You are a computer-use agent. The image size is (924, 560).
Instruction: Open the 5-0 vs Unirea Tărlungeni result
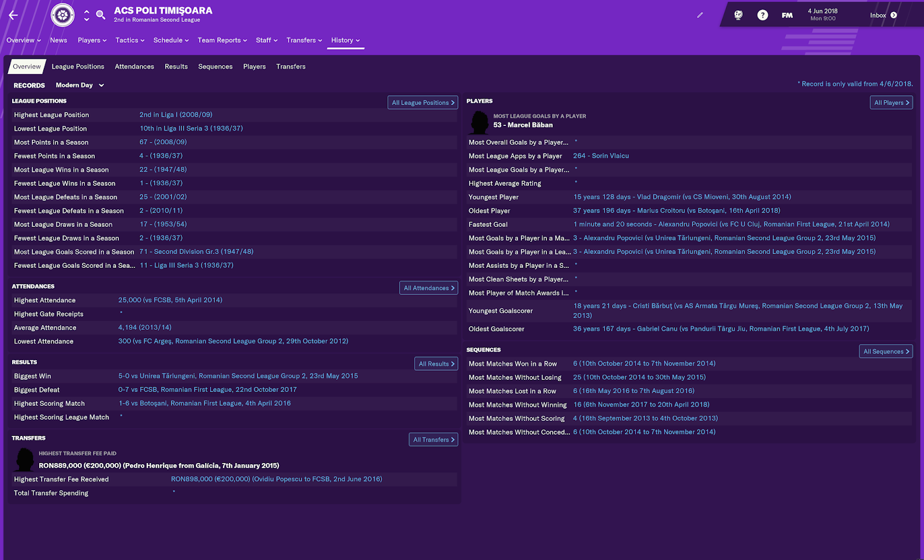click(x=238, y=376)
